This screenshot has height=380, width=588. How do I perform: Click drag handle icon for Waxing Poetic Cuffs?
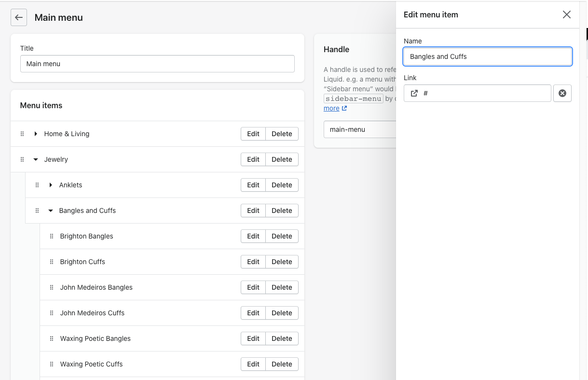52,364
